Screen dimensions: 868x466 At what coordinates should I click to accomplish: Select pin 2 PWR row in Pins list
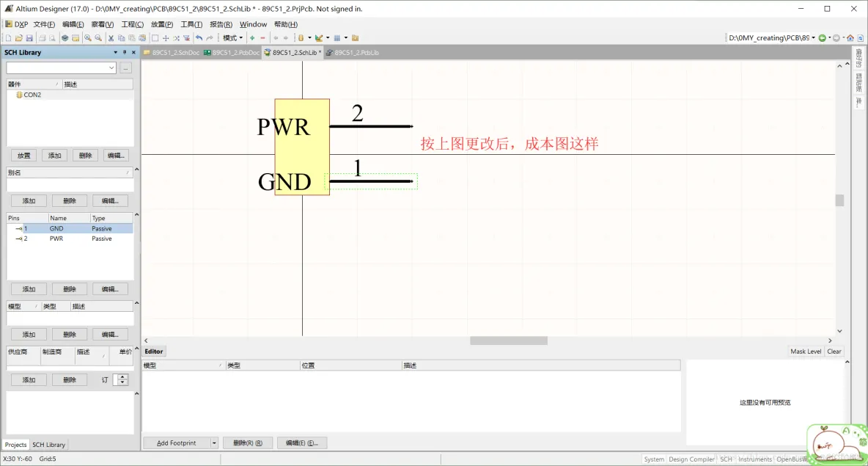click(x=70, y=239)
